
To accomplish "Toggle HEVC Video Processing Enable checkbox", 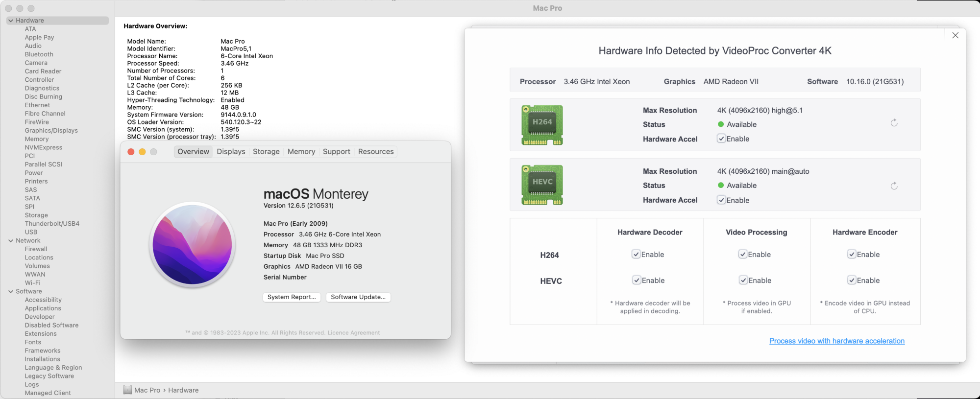I will (743, 280).
